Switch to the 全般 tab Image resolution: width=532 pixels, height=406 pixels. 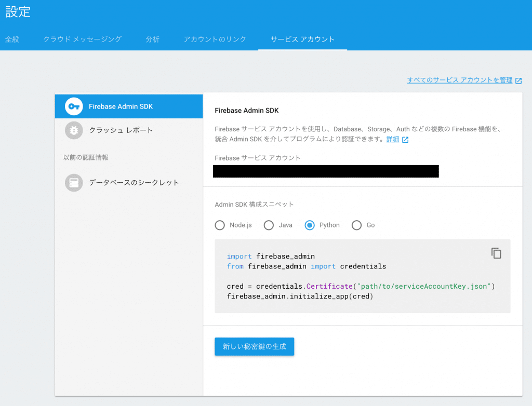point(12,39)
